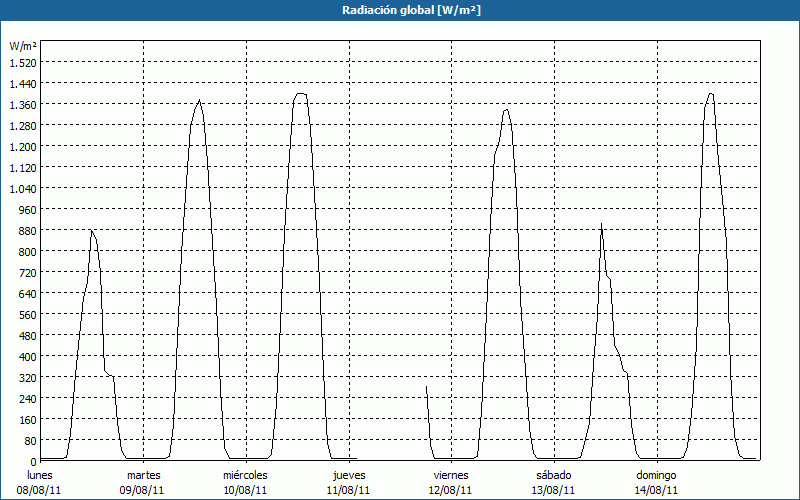Select the 560 axis value
The height and width of the screenshot is (500, 800).
pos(28,315)
